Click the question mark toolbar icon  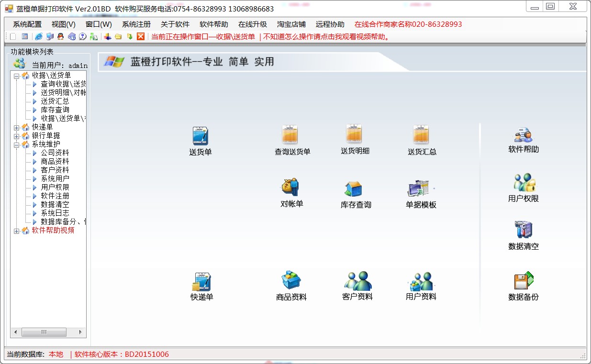pos(83,36)
